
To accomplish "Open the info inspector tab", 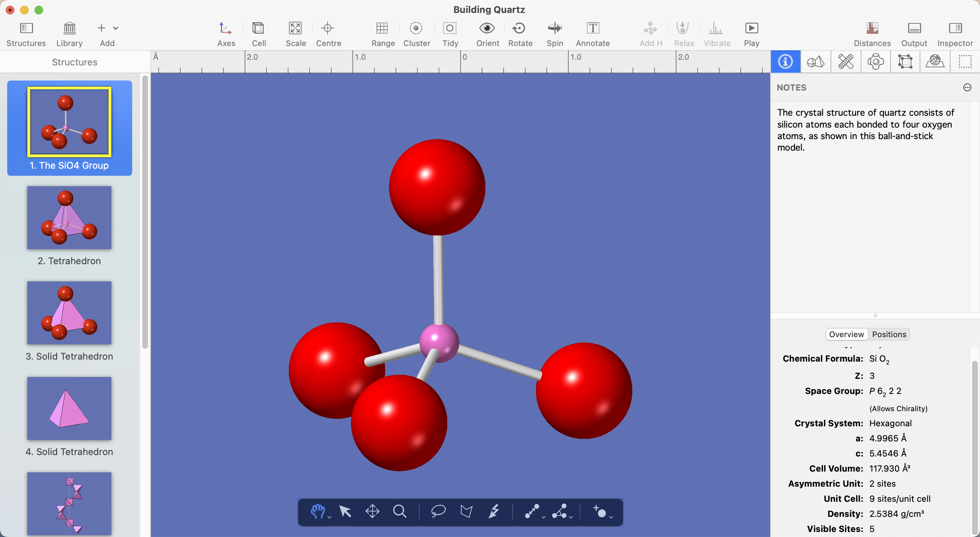I will click(x=785, y=62).
